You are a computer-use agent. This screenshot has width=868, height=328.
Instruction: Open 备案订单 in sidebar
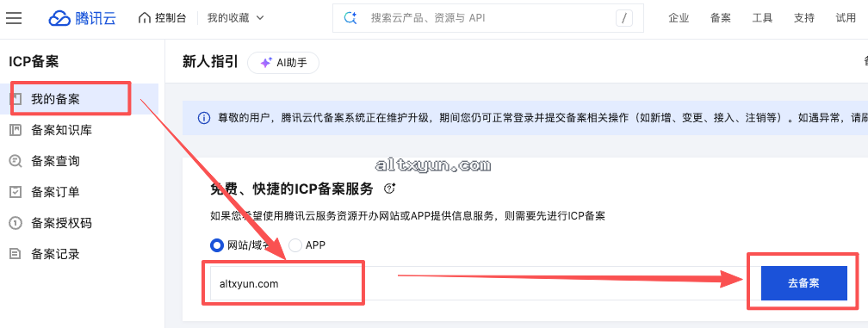coord(79,193)
